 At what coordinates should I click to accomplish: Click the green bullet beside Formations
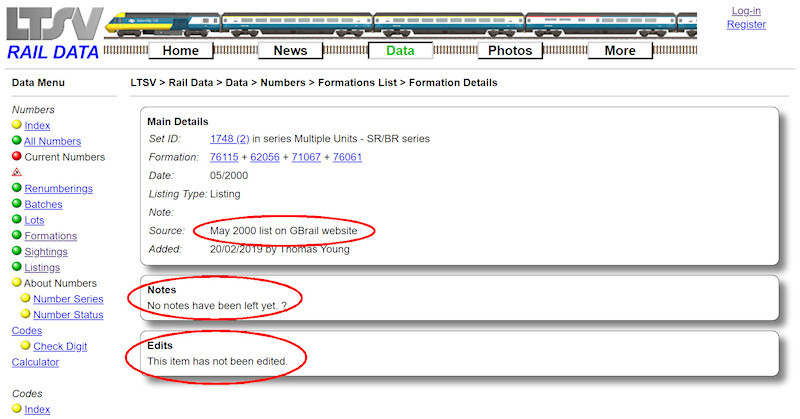pos(17,235)
